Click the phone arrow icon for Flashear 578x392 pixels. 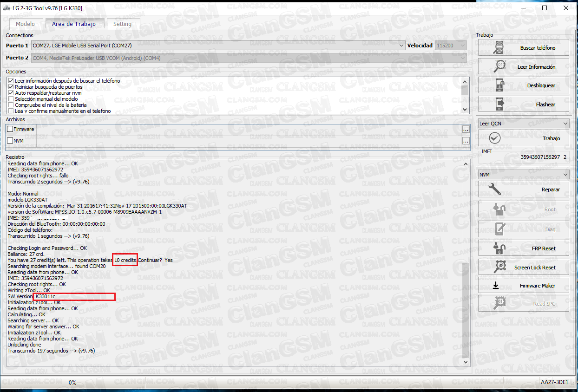pyautogui.click(x=500, y=105)
